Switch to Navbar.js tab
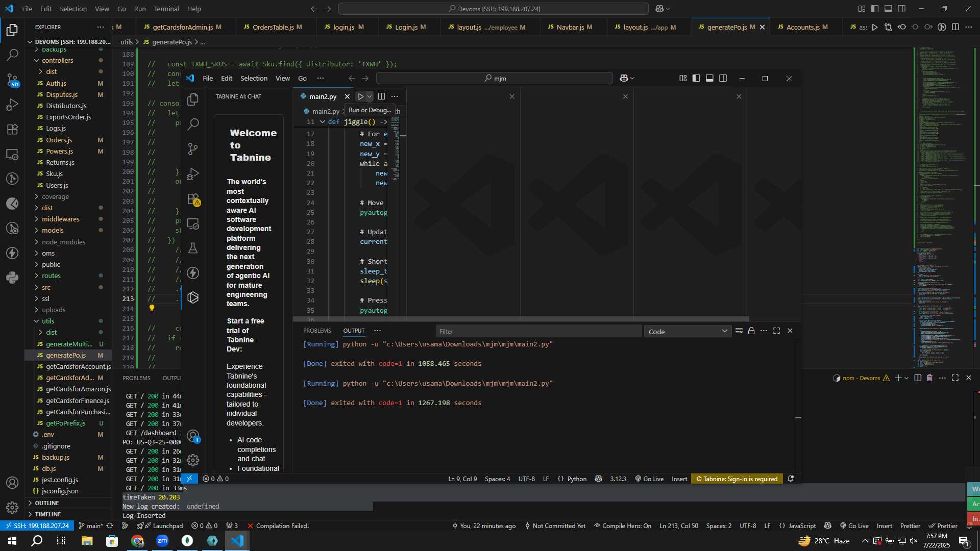The width and height of the screenshot is (980, 551). pyautogui.click(x=570, y=27)
